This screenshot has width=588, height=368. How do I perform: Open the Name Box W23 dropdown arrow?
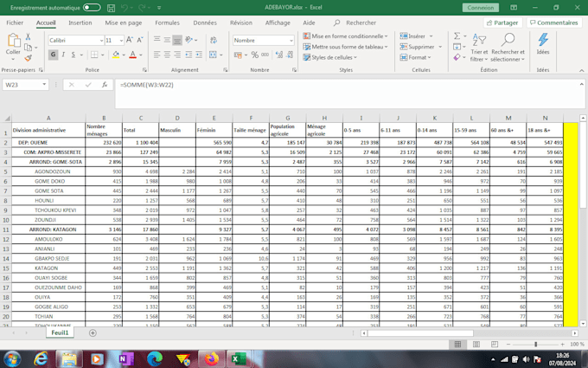[x=44, y=85]
